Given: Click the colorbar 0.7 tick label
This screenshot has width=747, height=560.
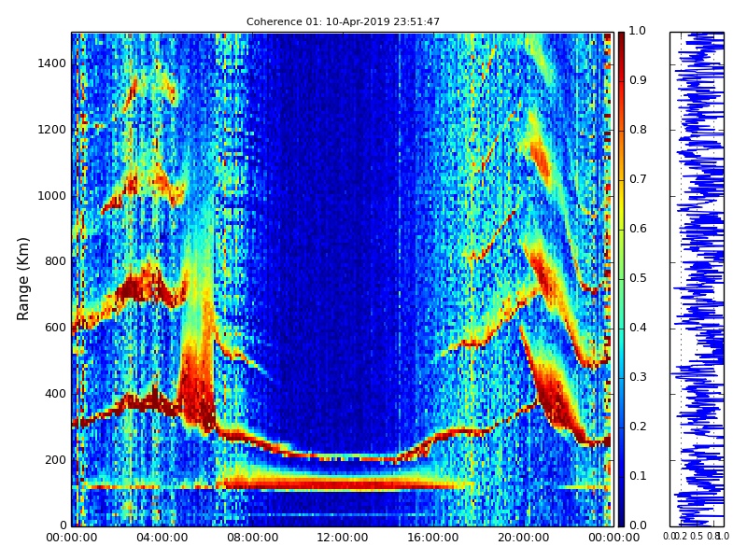Looking at the screenshot, I should (638, 179).
